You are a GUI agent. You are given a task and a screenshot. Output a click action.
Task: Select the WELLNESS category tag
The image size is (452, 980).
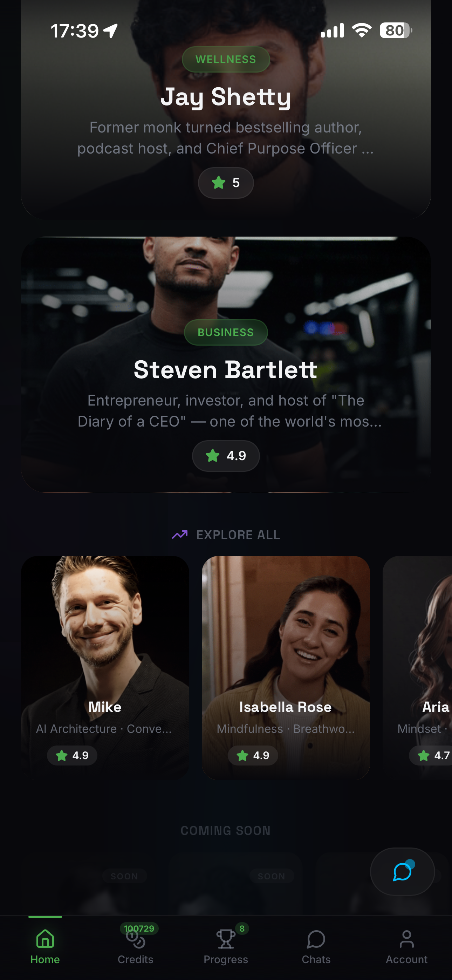(226, 59)
